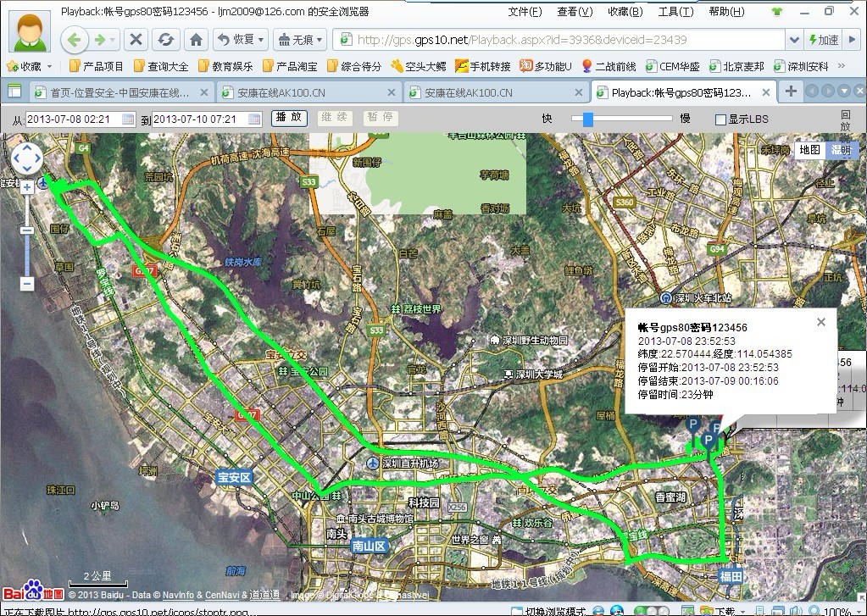
Task: Enable the 显示LBS checkbox
Action: [x=720, y=119]
